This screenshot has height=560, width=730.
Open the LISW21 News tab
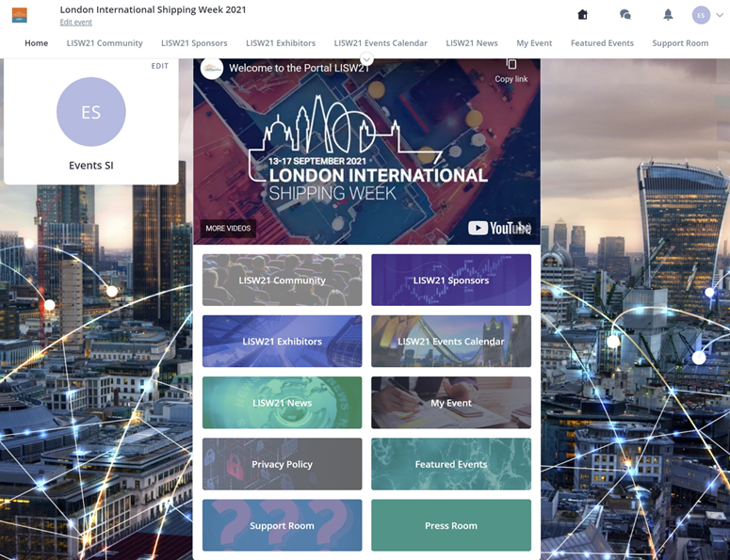pos(472,43)
